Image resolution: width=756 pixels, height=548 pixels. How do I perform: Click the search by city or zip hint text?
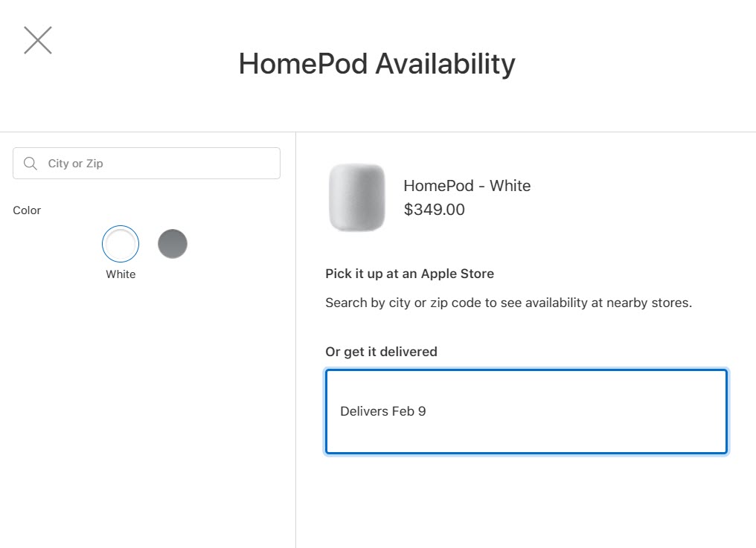click(x=508, y=303)
